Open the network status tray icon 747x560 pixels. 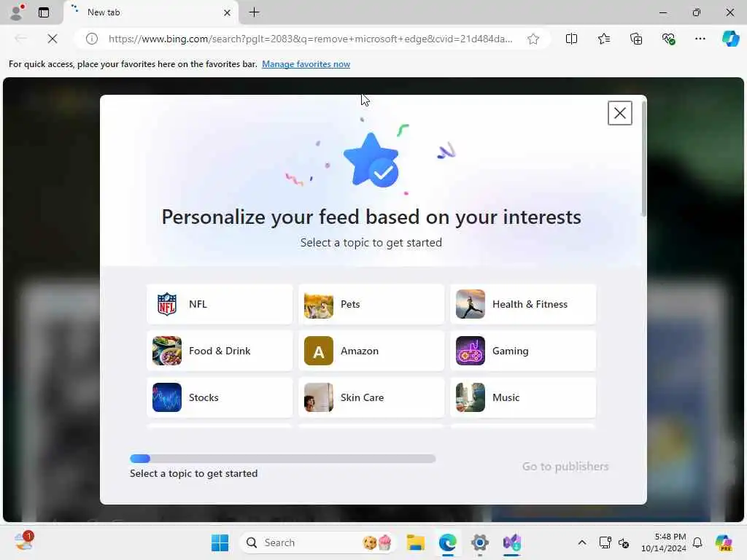tap(605, 542)
